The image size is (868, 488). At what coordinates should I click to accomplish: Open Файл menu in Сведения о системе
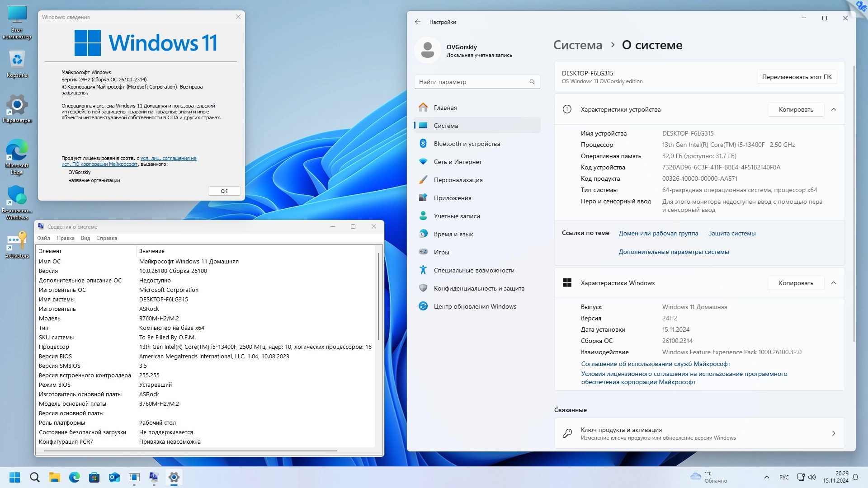44,238
